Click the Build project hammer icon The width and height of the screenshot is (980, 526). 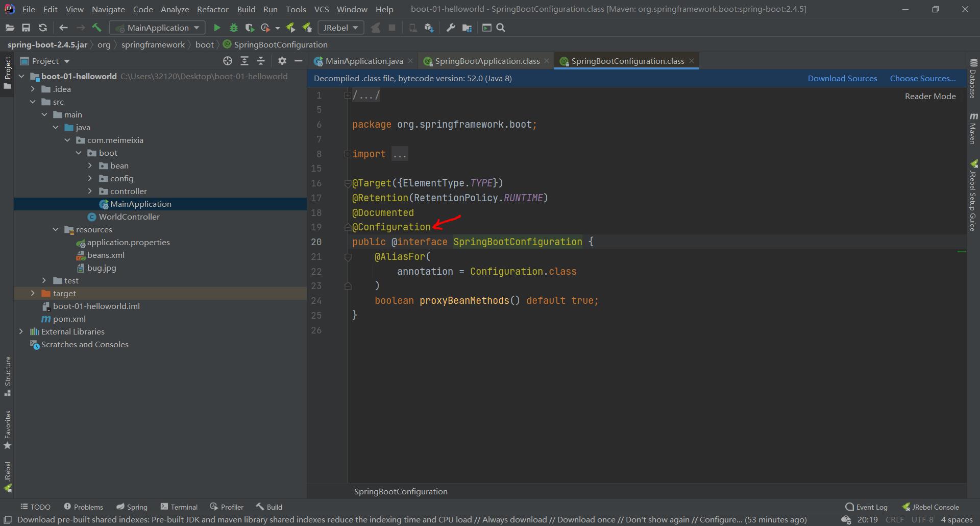97,28
